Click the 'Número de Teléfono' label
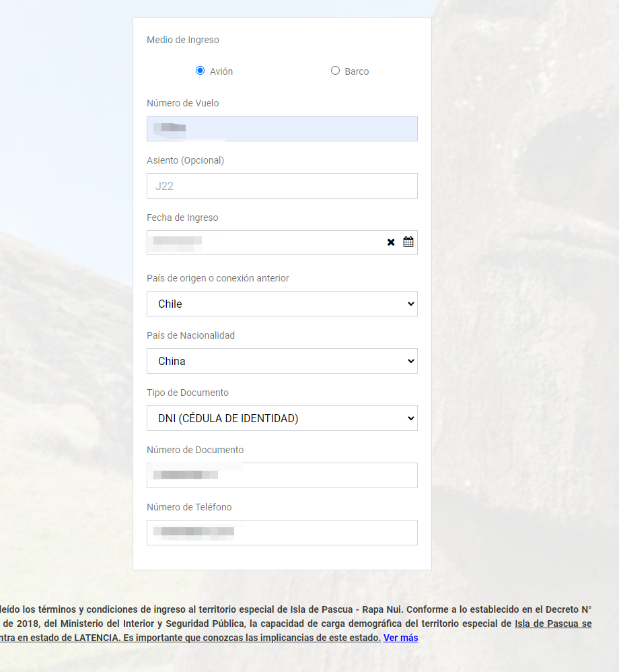 (x=189, y=507)
